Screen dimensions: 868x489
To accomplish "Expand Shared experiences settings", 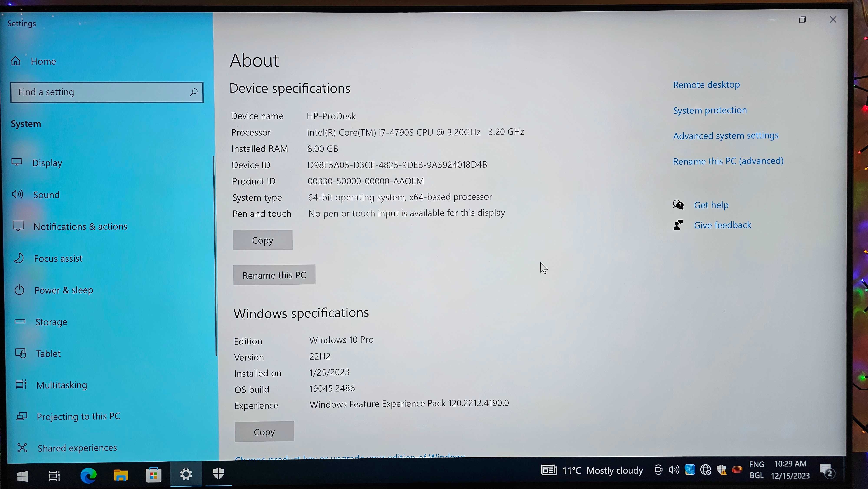I will tap(76, 447).
